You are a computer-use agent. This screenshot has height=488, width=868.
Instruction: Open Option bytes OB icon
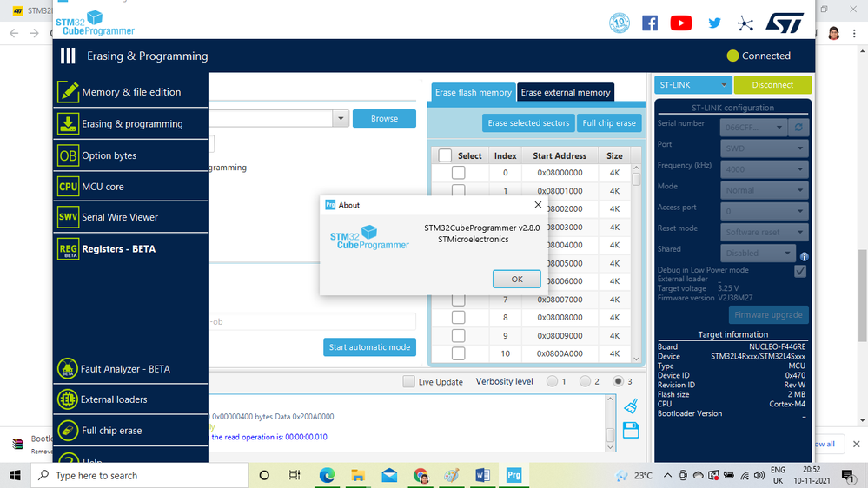[68, 155]
